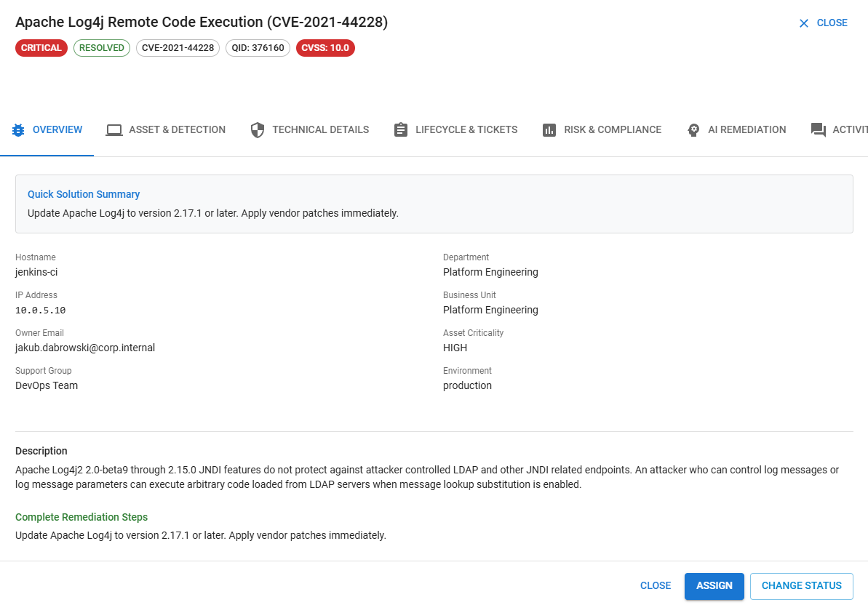Click the Change Status button
Screen dimensions: 868x605
tap(802, 586)
